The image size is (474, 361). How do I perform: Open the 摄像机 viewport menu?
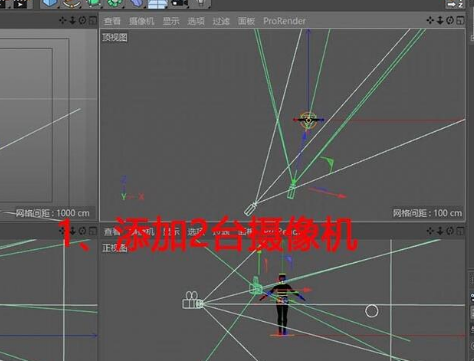point(141,21)
